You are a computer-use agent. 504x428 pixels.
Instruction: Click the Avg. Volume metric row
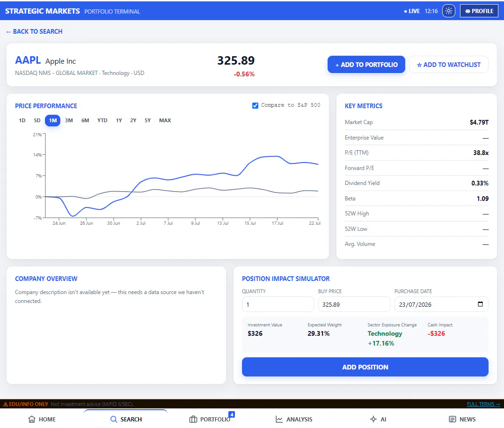click(x=416, y=244)
